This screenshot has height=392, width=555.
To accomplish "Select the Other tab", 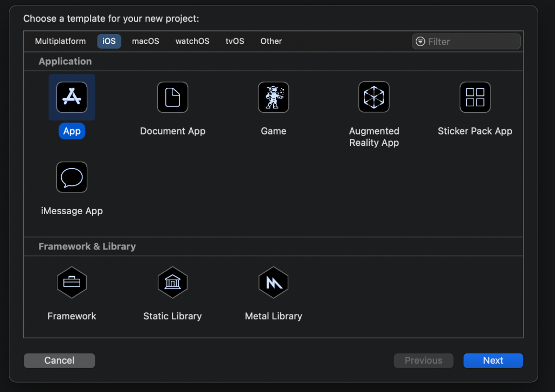I will [x=271, y=41].
